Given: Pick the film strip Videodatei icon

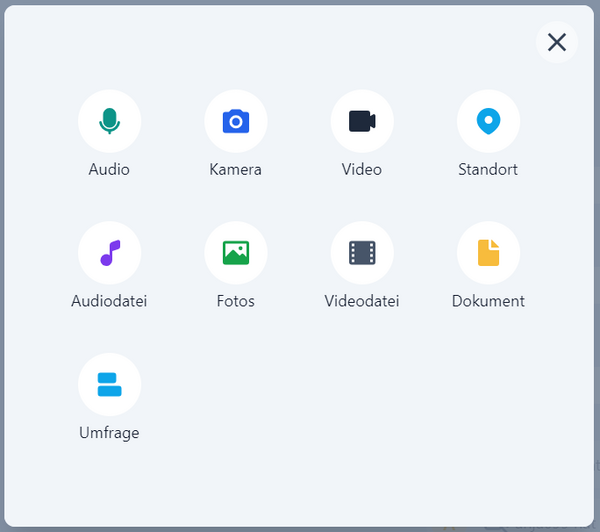Looking at the screenshot, I should coord(362,253).
